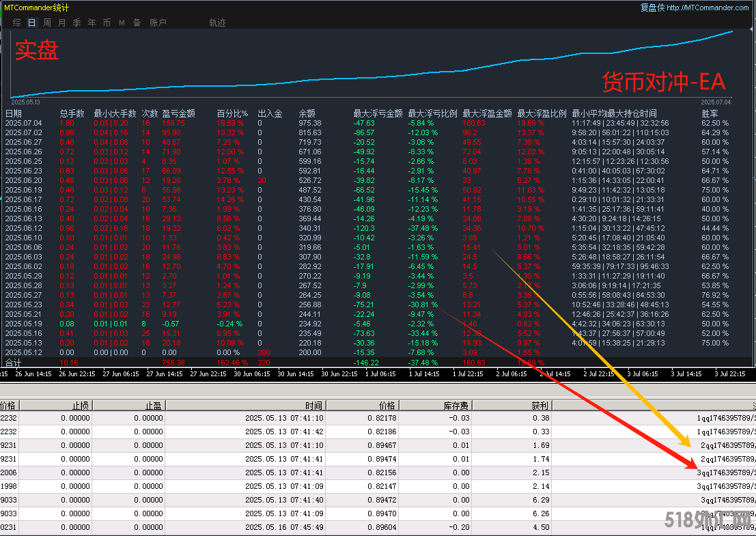Show the 季 quarterly statistics tab
This screenshot has width=756, height=536.
coord(77,23)
